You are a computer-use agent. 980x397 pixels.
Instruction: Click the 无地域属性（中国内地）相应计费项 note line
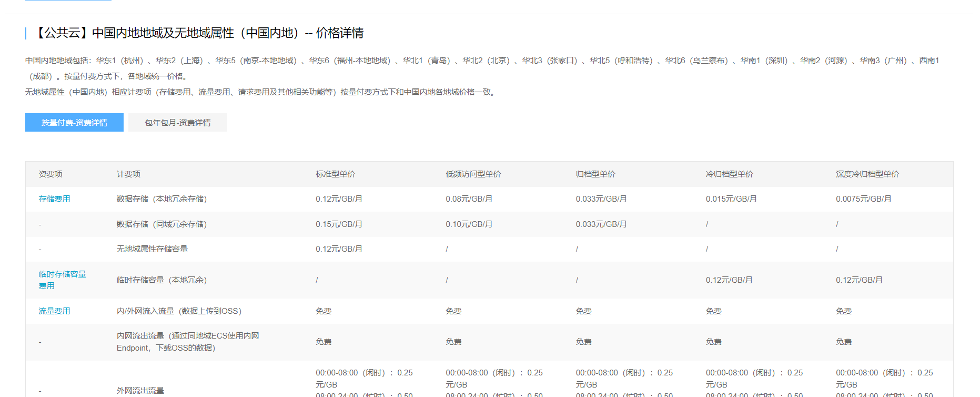point(261,92)
